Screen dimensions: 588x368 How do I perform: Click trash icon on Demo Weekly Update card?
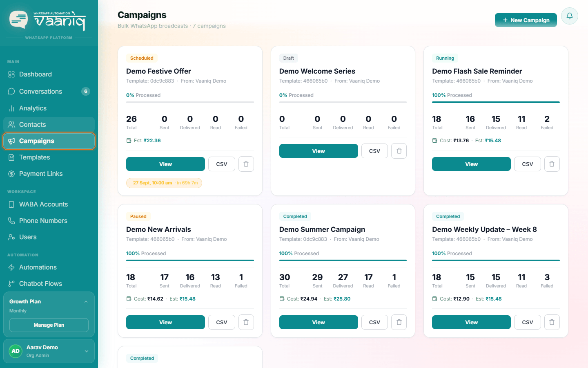pos(552,322)
